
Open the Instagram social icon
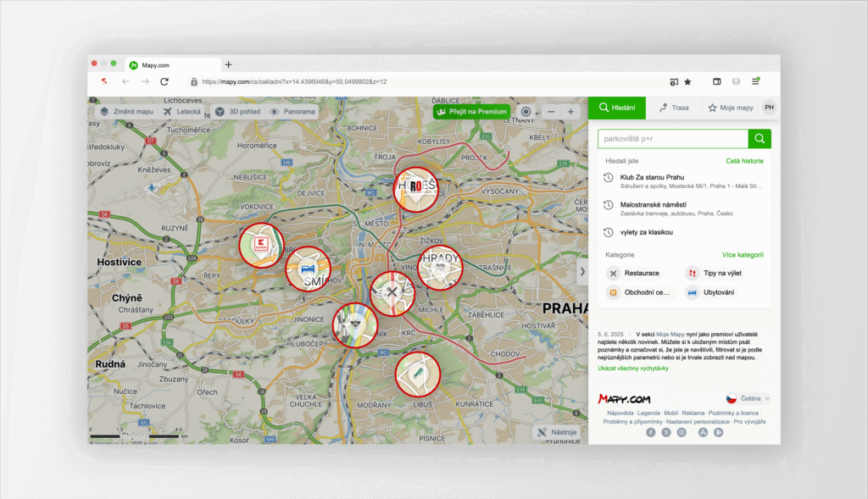[682, 433]
